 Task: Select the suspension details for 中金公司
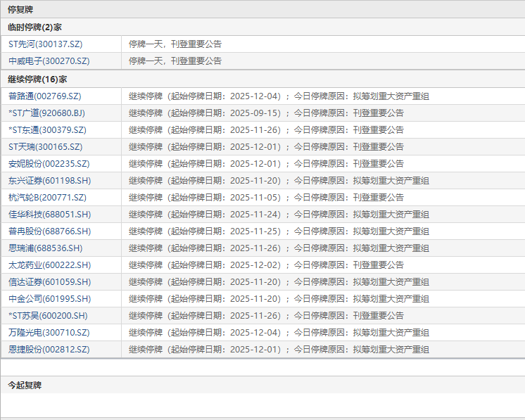click(279, 299)
